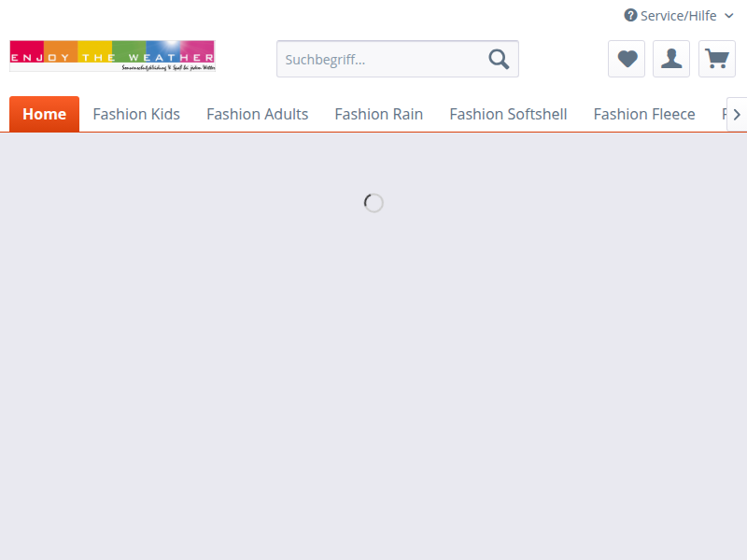The image size is (747, 560).
Task: Click the loading spinner indicator
Action: click(373, 203)
